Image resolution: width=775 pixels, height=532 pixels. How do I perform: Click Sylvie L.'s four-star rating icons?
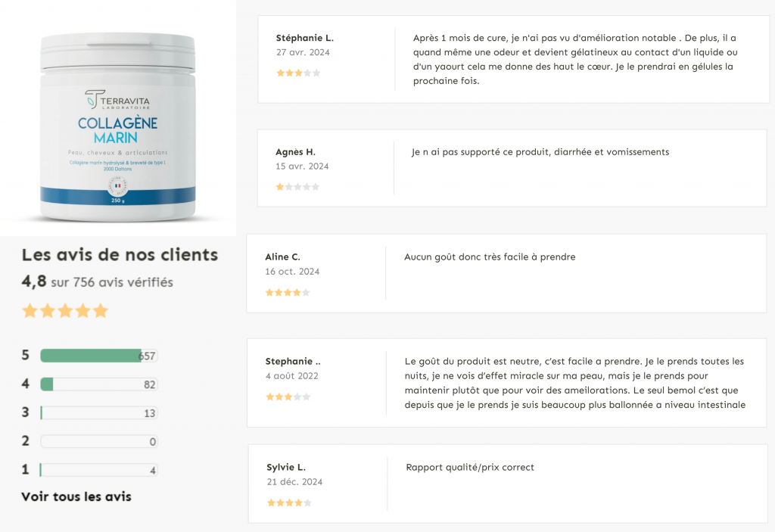point(289,502)
